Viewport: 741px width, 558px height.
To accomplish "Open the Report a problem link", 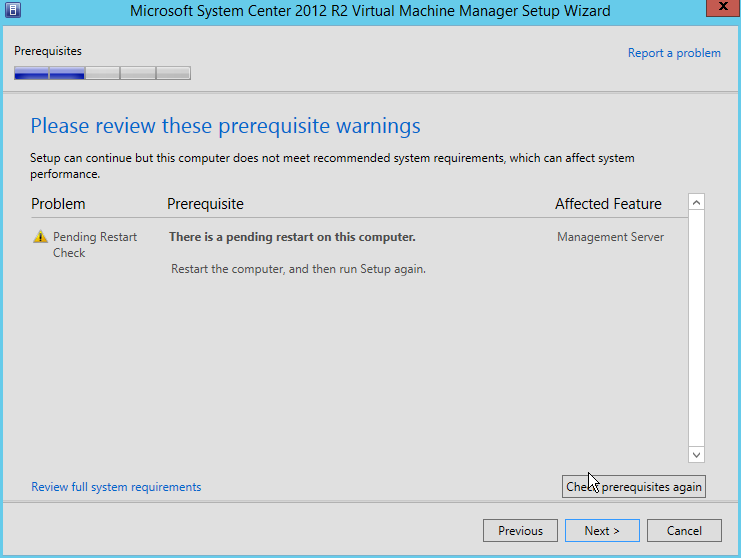I will click(x=673, y=53).
